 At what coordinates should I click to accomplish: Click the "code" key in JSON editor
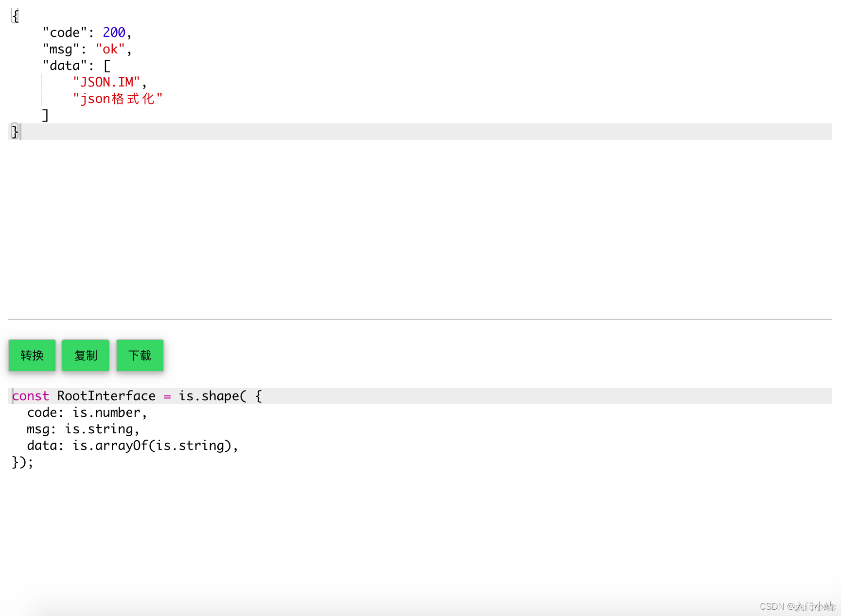(64, 33)
